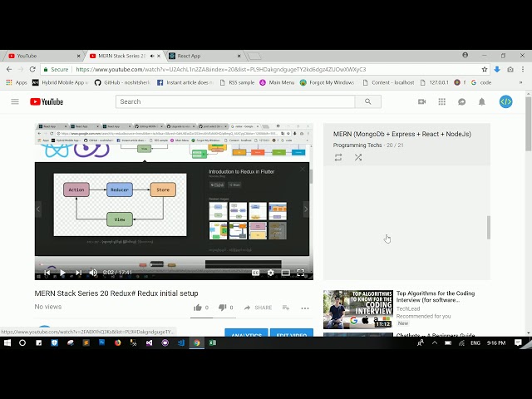Open the Content - localhost bookmark
Viewport: 532px width, 399px height.
388,82
